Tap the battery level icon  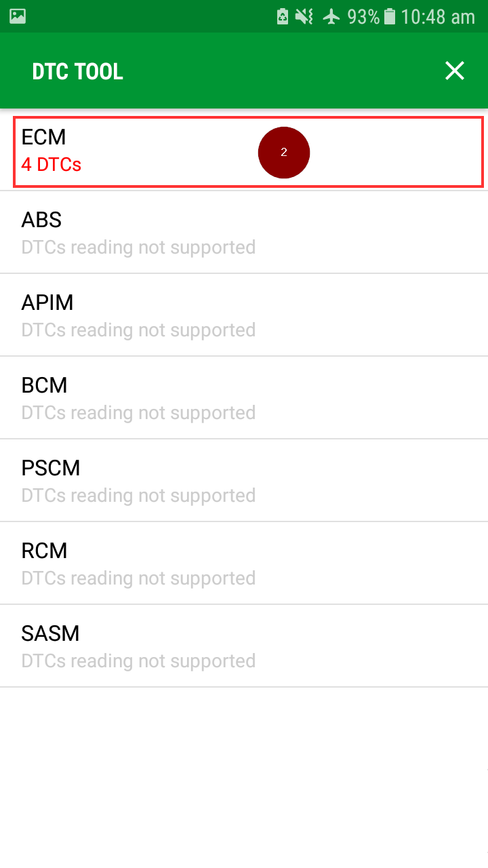(390, 16)
